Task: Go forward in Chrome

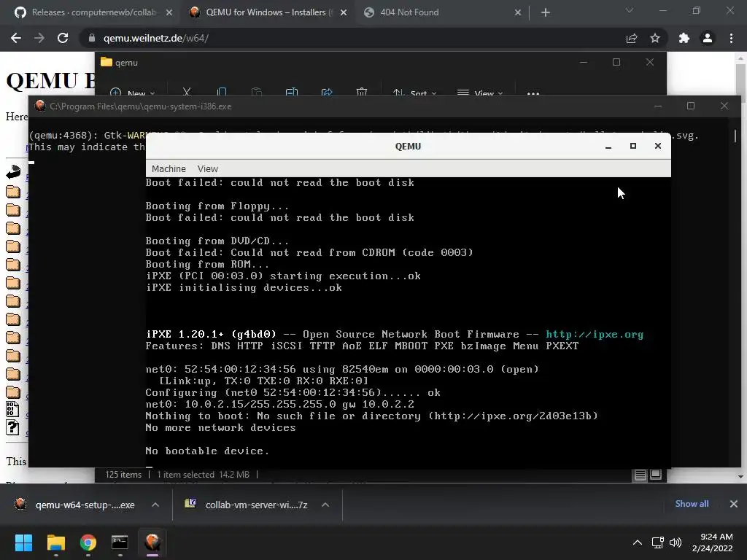Action: tap(39, 38)
